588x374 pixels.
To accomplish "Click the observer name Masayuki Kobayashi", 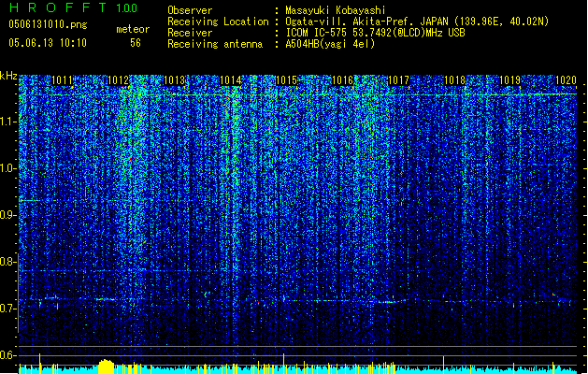I will point(335,10).
